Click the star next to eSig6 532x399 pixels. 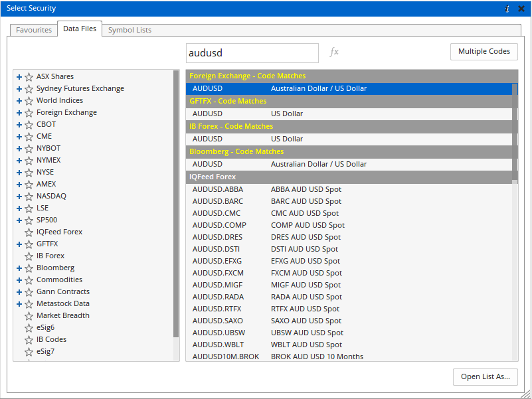click(29, 328)
